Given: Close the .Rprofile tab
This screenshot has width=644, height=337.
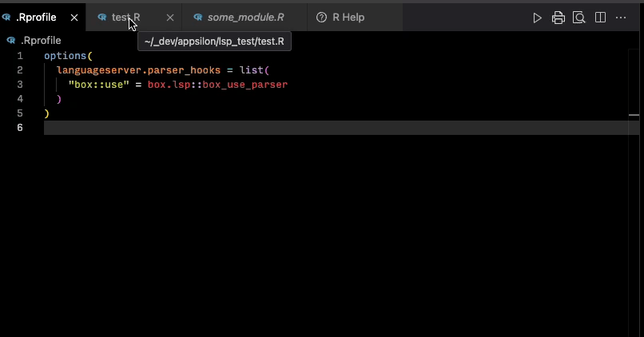Looking at the screenshot, I should (x=74, y=18).
